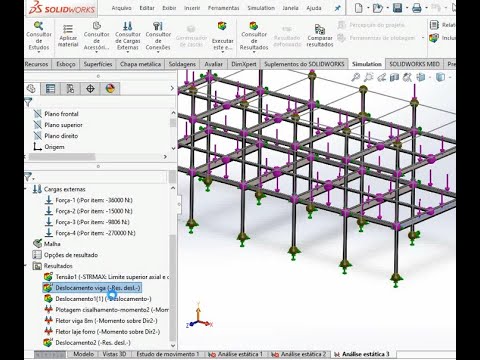Run study with Executar este e...
The height and width of the screenshot is (360, 480).
click(222, 36)
